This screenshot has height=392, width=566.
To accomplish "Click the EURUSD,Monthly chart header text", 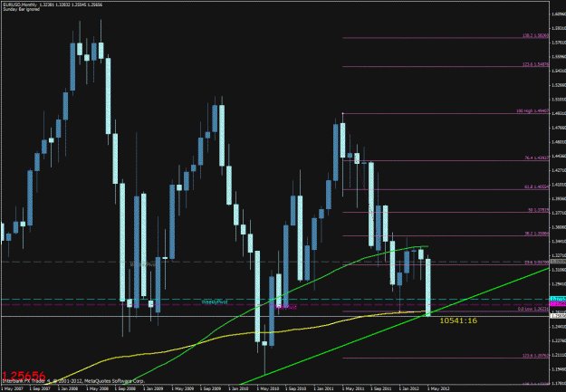I will (x=53, y=5).
